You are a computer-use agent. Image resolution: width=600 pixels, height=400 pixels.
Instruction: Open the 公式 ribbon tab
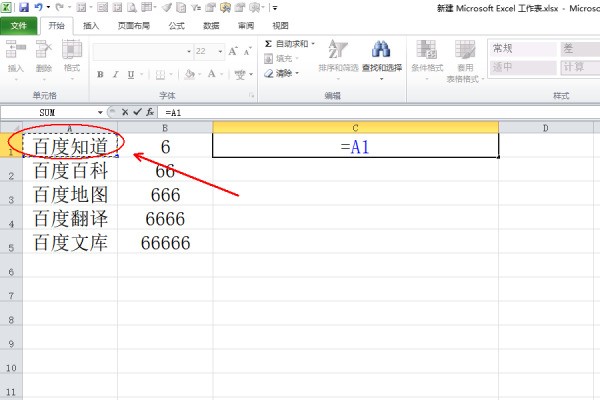point(176,25)
